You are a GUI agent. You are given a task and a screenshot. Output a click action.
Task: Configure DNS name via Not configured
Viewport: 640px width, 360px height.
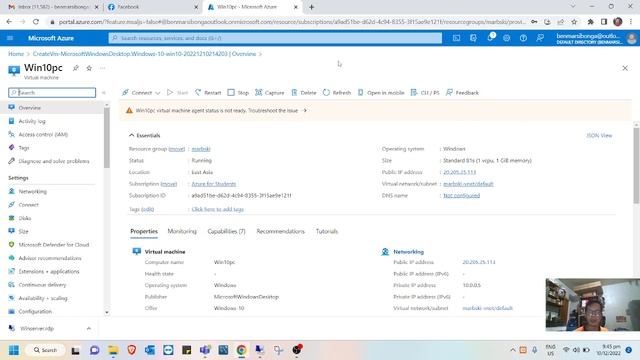(462, 196)
